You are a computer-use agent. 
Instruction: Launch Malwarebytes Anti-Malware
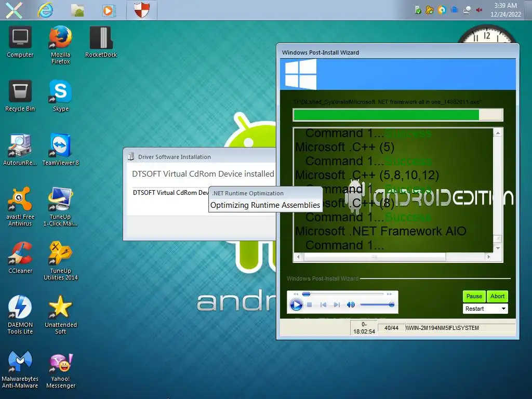coord(20,369)
